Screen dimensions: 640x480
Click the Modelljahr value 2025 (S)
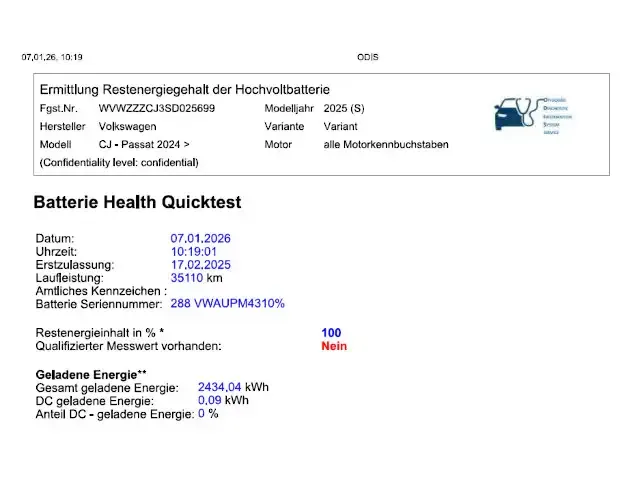tap(344, 108)
